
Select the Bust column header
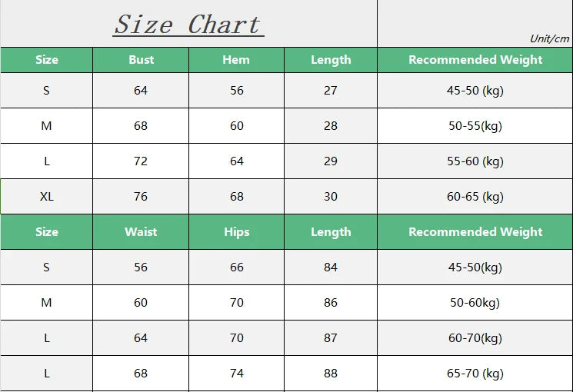click(x=141, y=60)
